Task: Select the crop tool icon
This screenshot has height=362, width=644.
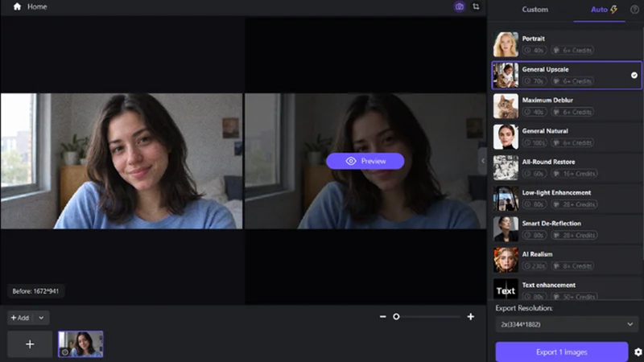Action: click(x=476, y=6)
